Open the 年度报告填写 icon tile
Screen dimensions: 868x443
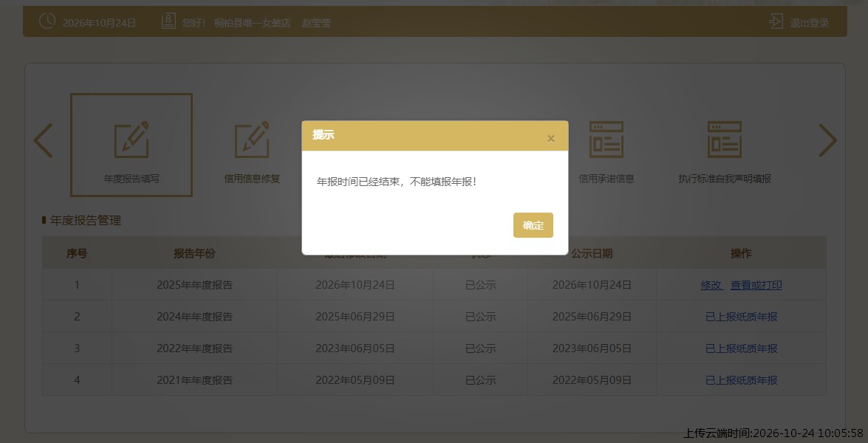pyautogui.click(x=131, y=145)
